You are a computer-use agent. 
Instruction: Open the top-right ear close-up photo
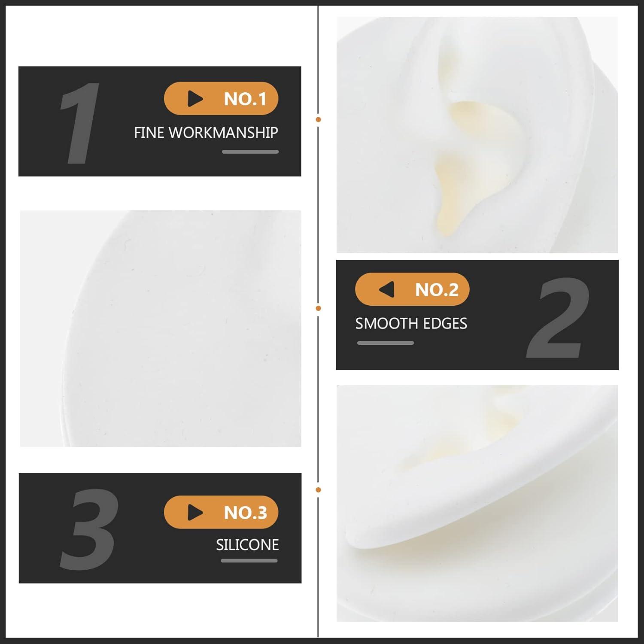click(477, 135)
